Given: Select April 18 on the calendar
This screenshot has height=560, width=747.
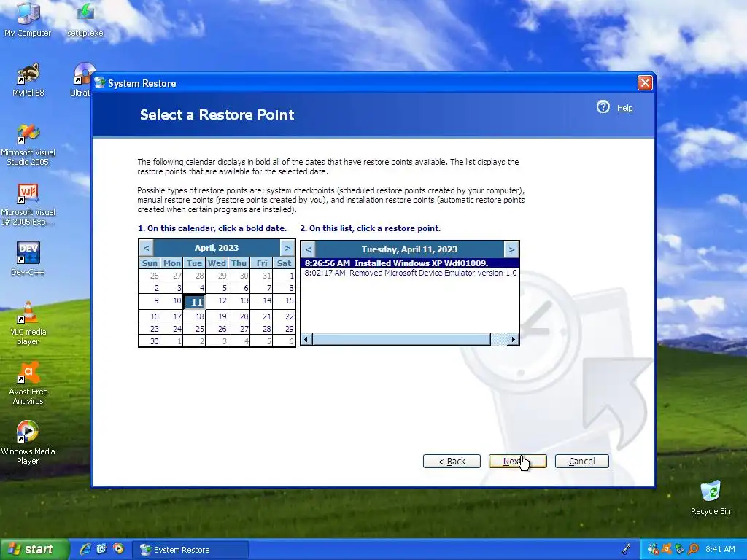Looking at the screenshot, I should [194, 316].
